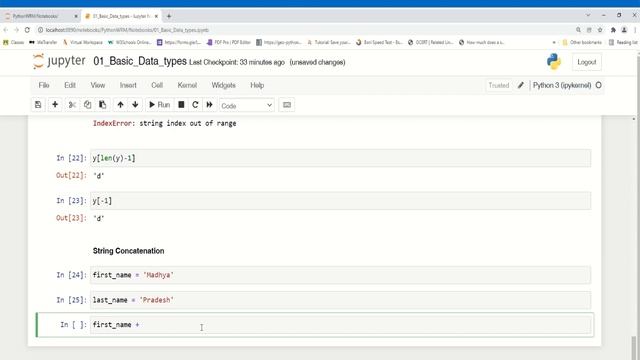Cut selected cells with scissors icon
The image size is (640, 360).
[72, 105]
